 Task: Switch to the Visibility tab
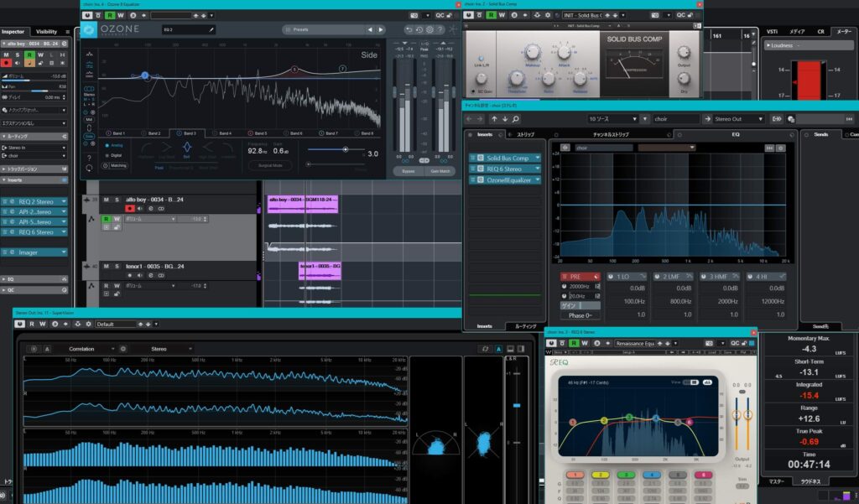[x=46, y=32]
